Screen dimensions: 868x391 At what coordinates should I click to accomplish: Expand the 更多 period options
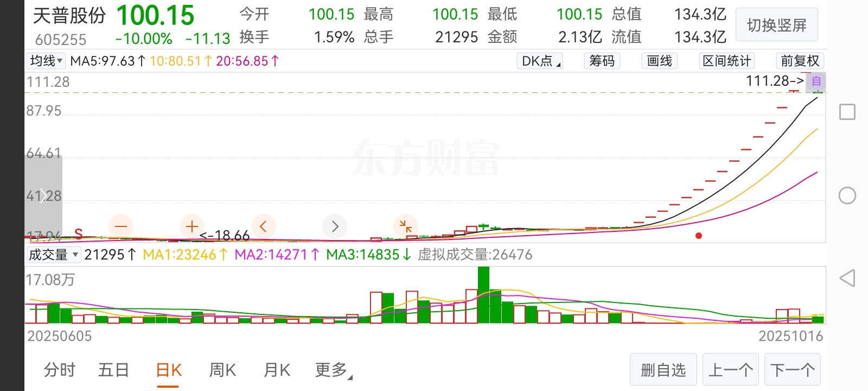tap(333, 370)
